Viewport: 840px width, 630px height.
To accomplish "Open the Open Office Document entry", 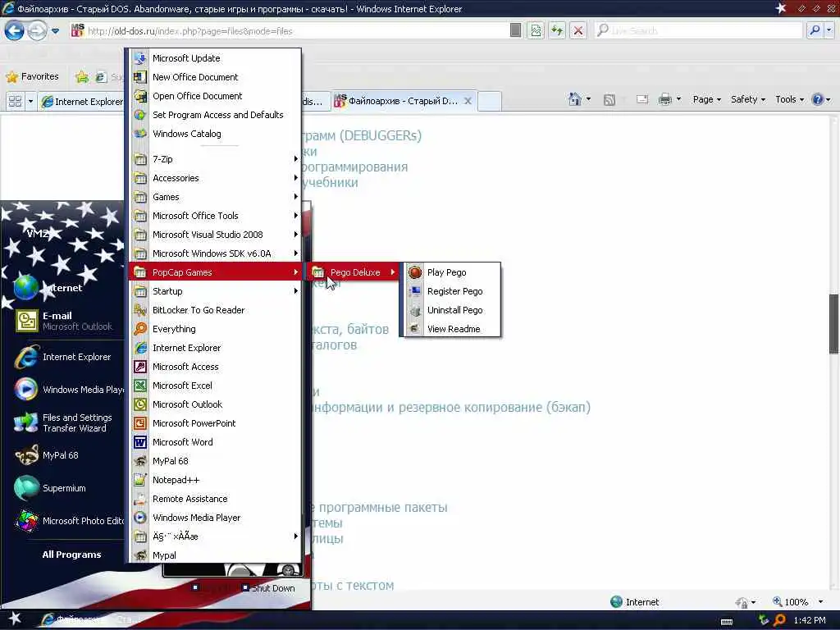I will pyautogui.click(x=216, y=96).
